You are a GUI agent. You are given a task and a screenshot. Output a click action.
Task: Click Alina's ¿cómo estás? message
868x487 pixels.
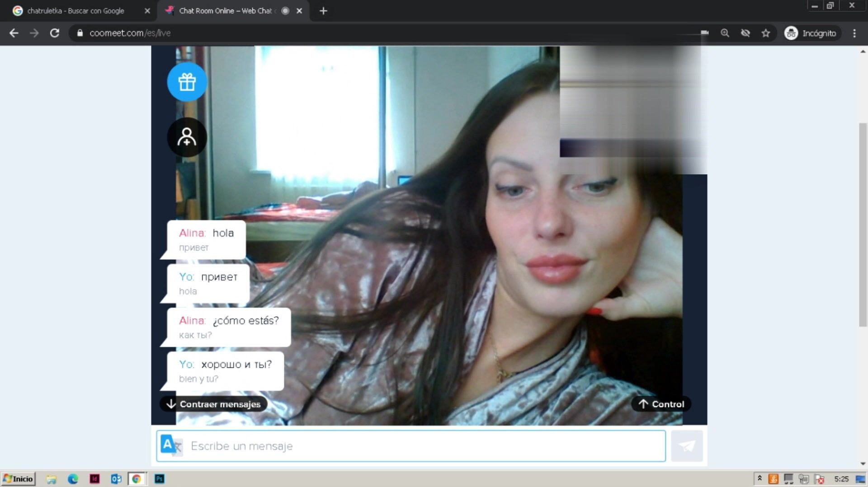pos(229,327)
